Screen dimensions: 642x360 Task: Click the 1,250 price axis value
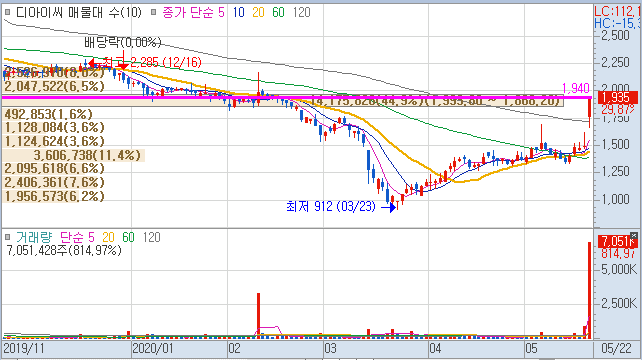tap(615, 171)
